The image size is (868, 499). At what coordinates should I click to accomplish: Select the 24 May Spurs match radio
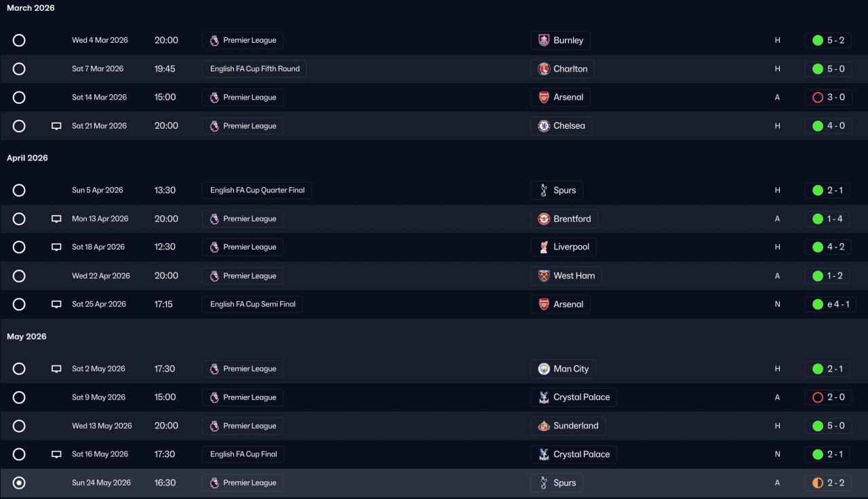[x=19, y=483]
